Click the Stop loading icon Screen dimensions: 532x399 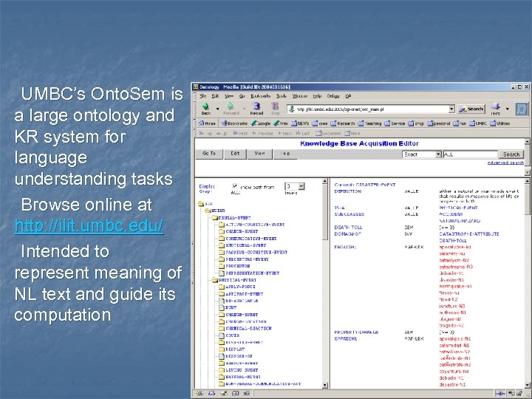pyautogui.click(x=275, y=106)
